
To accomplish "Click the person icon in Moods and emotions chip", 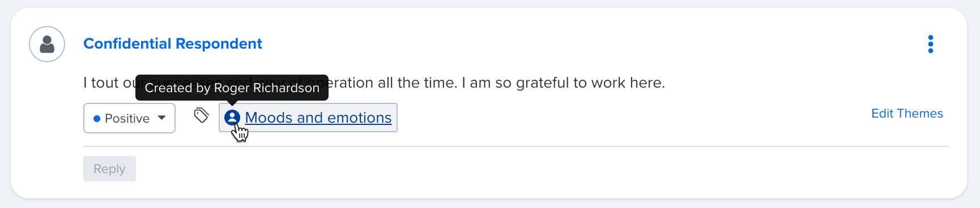I will point(232,118).
